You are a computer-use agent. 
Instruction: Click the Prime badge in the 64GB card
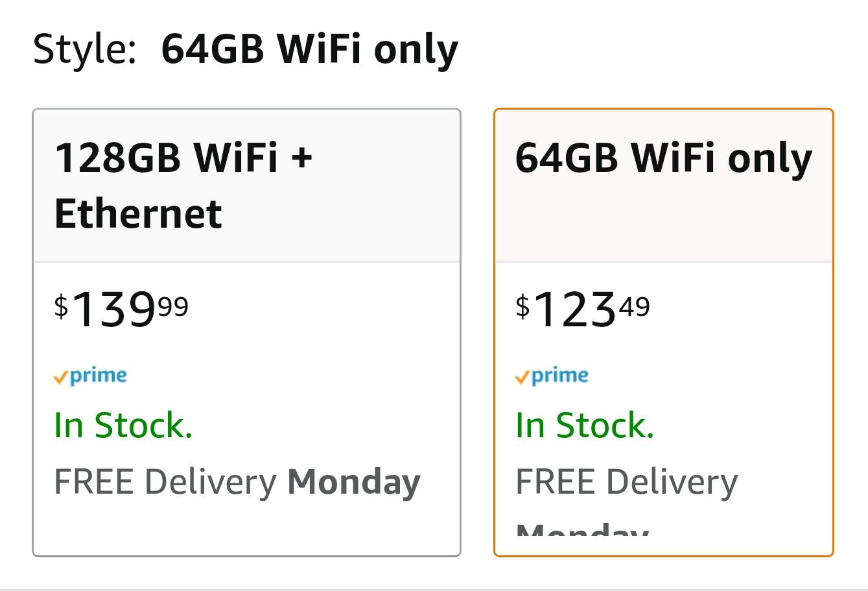(552, 376)
